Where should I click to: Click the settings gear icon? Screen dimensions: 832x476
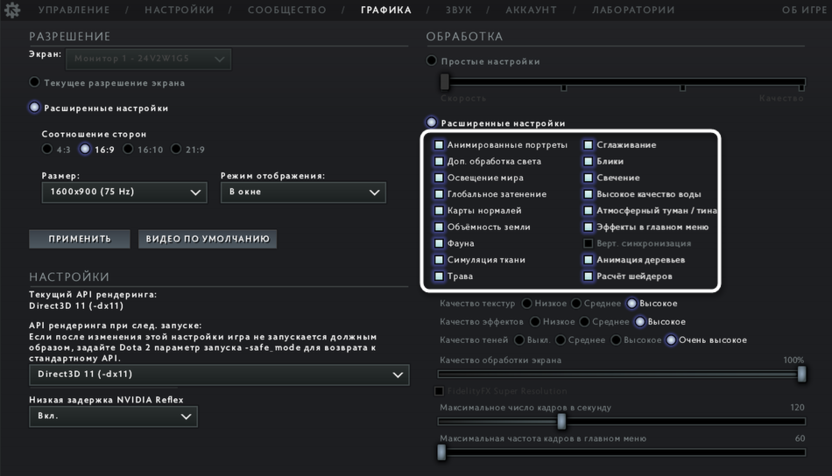tap(12, 10)
